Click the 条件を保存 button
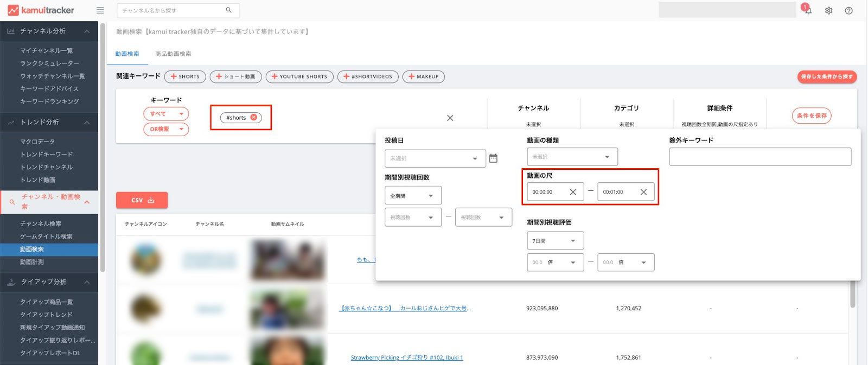Viewport: 868px width, 365px height. point(811,116)
